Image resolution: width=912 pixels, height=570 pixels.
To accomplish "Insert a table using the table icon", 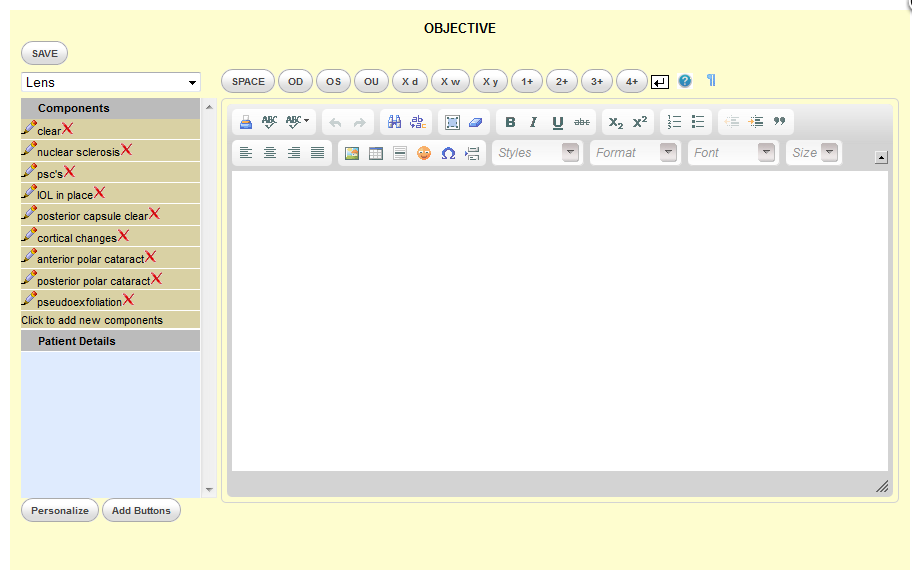I will (x=376, y=153).
